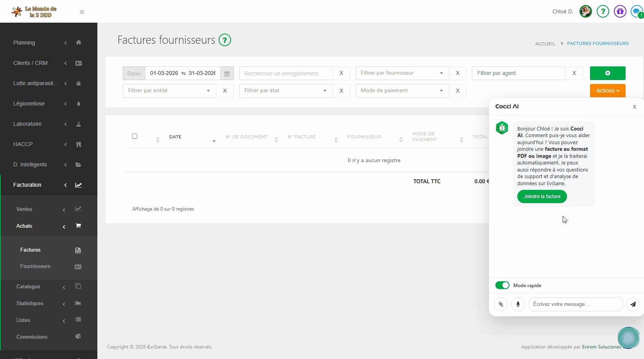Click the paperclip attachment icon in chat
Image resolution: width=644 pixels, height=359 pixels.
501,304
